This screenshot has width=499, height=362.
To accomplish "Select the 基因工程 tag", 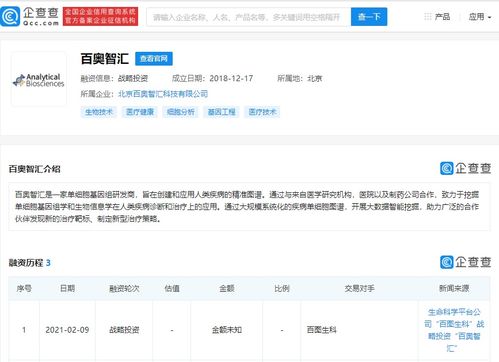I will click(x=221, y=112).
